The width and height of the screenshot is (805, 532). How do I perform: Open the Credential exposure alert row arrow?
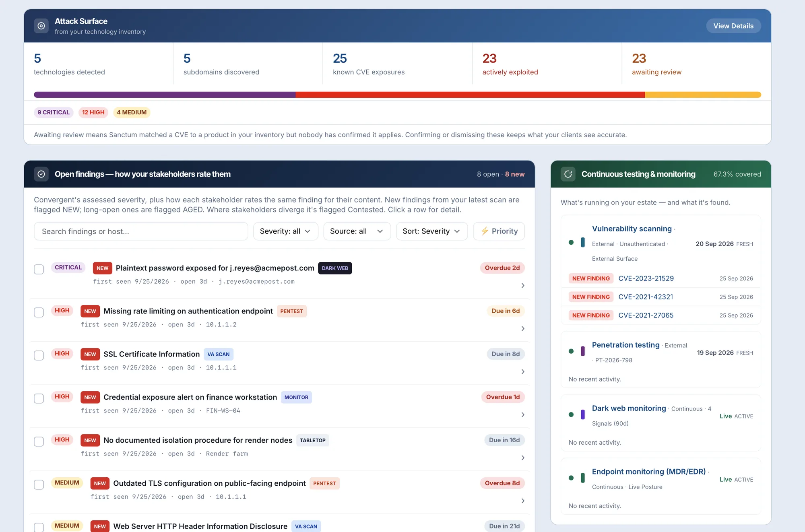(523, 414)
